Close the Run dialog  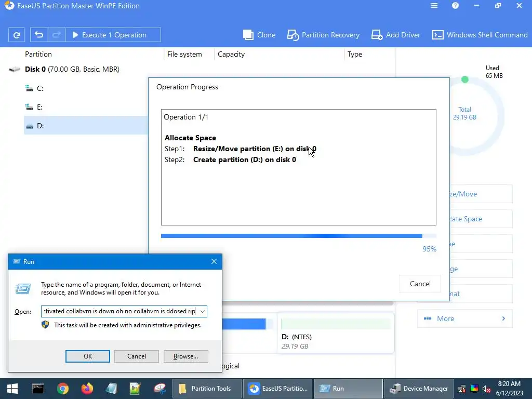pos(214,262)
